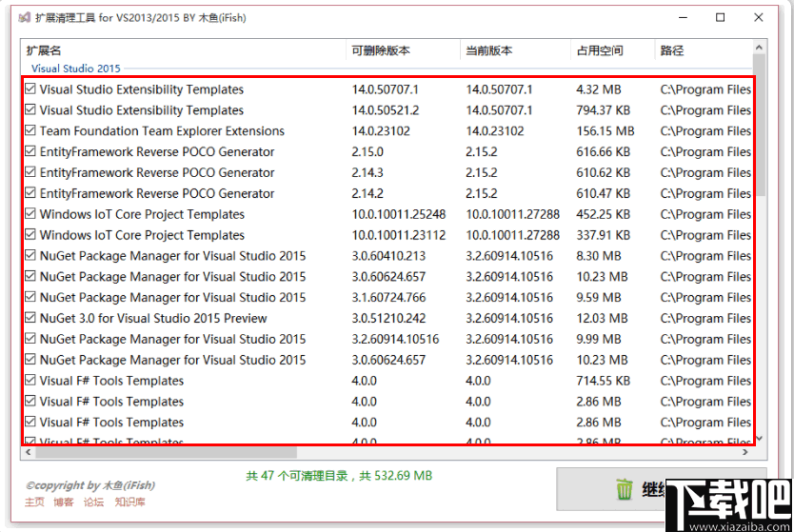Open the 知识库 link
The image size is (794, 532).
pyautogui.click(x=129, y=502)
